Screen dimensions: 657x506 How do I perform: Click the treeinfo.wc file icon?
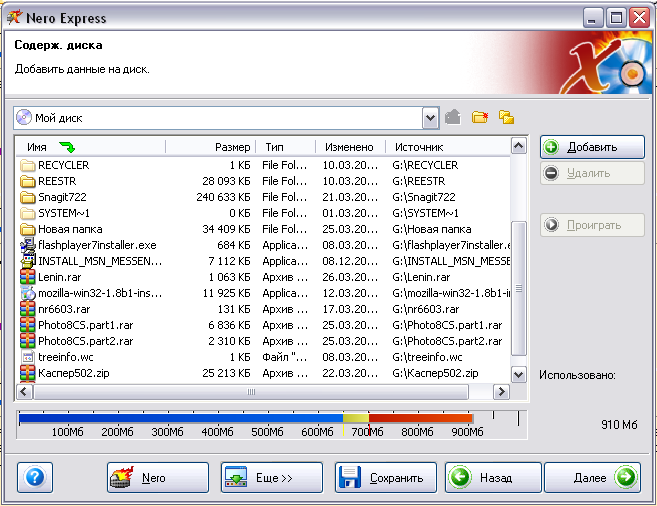28,357
